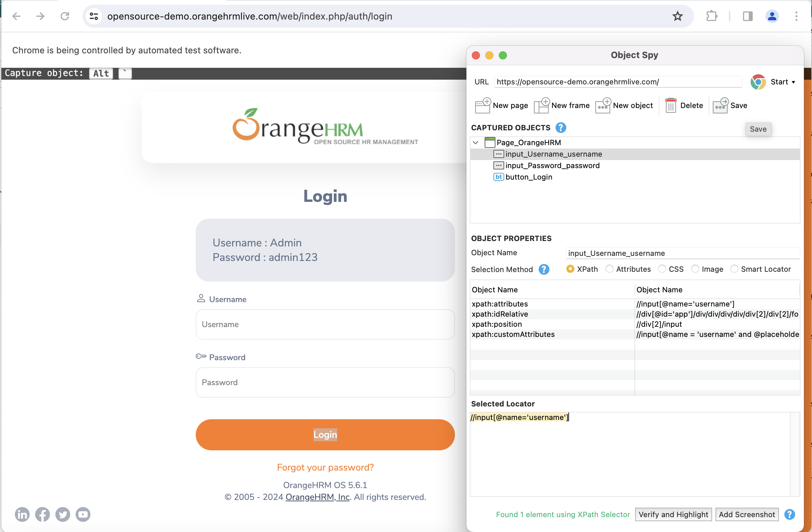Select input_Username_username in captured objects
This screenshot has width=812, height=532.
tap(635, 154)
